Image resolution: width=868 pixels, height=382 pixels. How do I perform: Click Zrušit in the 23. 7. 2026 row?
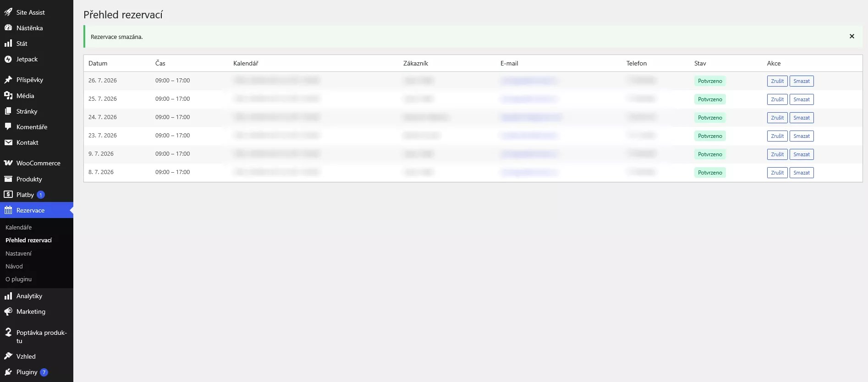(x=777, y=136)
